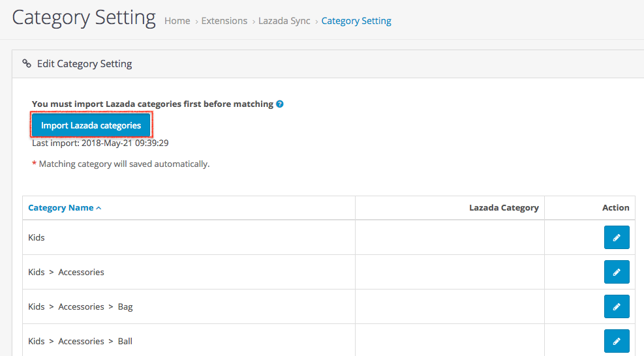This screenshot has width=644, height=356.
Task: Click the chain icon beside Edit Category Setting
Action: click(27, 64)
